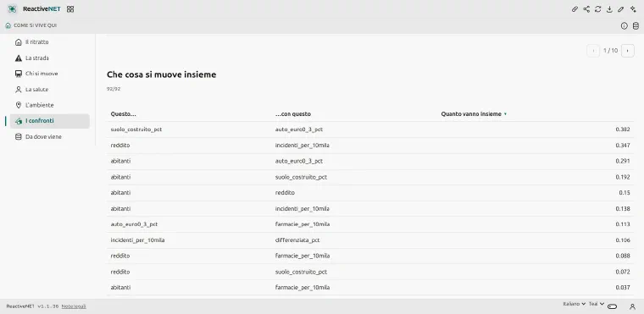Go to previous table page

(x=593, y=51)
